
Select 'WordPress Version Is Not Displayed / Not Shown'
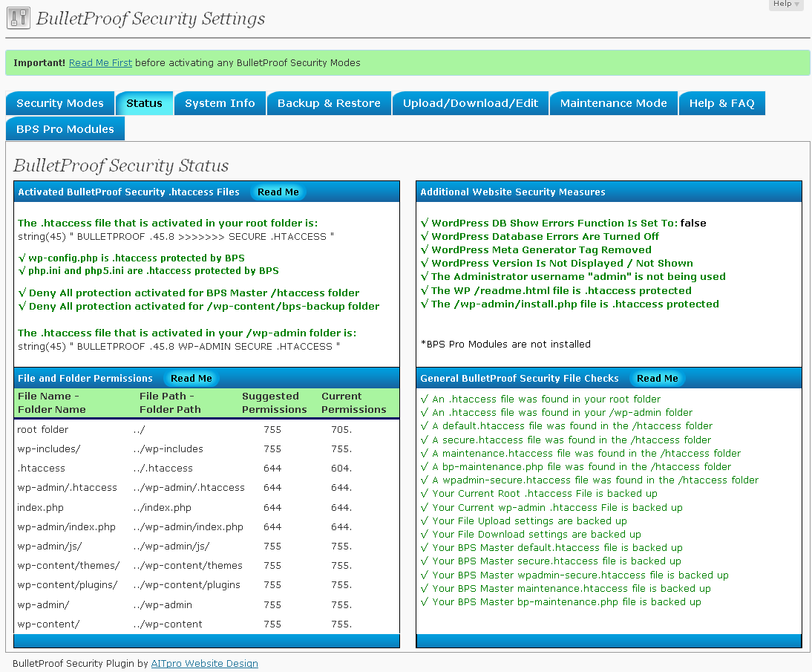click(x=557, y=263)
